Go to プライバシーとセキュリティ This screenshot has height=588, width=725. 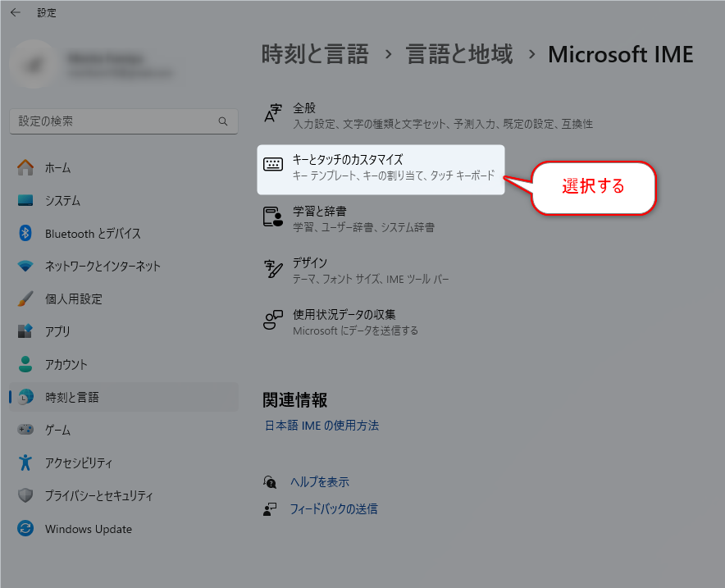tap(124, 495)
